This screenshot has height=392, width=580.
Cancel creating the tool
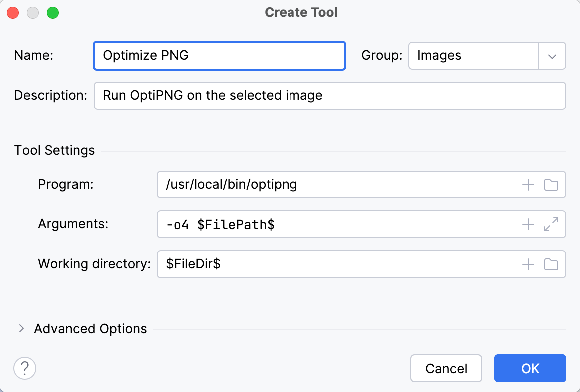point(446,368)
